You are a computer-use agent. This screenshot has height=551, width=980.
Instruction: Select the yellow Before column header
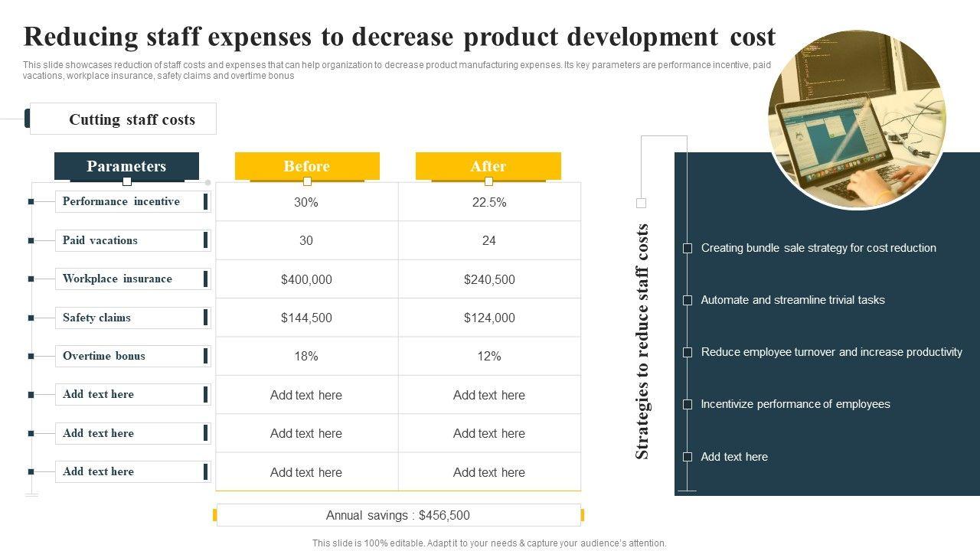[307, 165]
